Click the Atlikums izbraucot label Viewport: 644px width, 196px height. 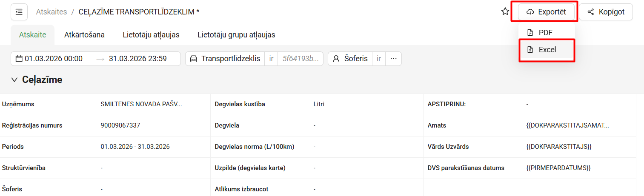[242, 189]
